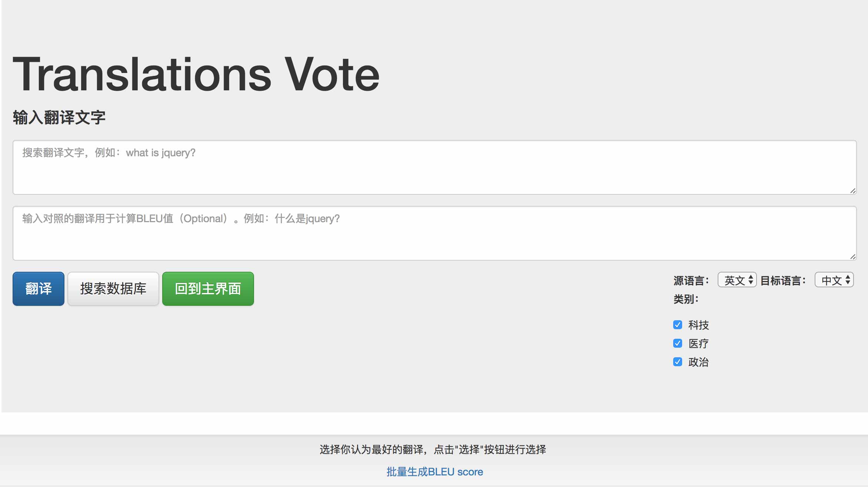Focus the 搜索翻译文字 text area
This screenshot has height=488, width=868.
pyautogui.click(x=434, y=167)
